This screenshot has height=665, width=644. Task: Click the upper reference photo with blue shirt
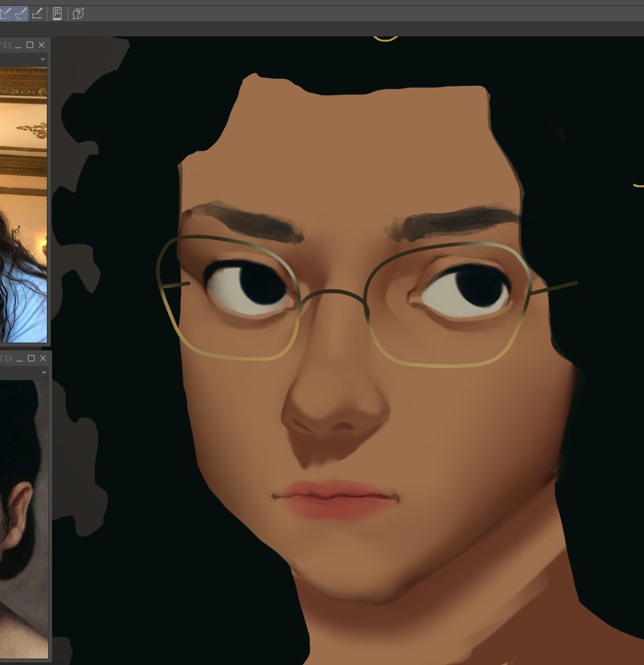coord(23,204)
